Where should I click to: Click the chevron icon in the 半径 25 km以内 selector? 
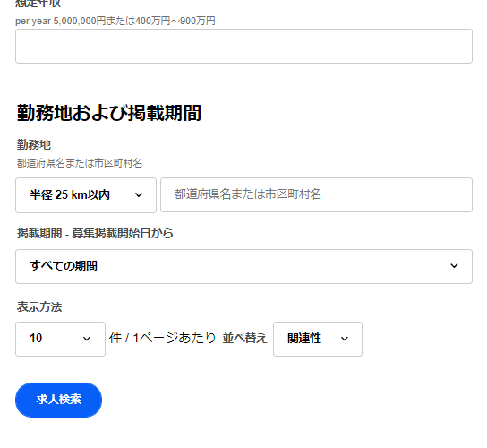pyautogui.click(x=139, y=195)
